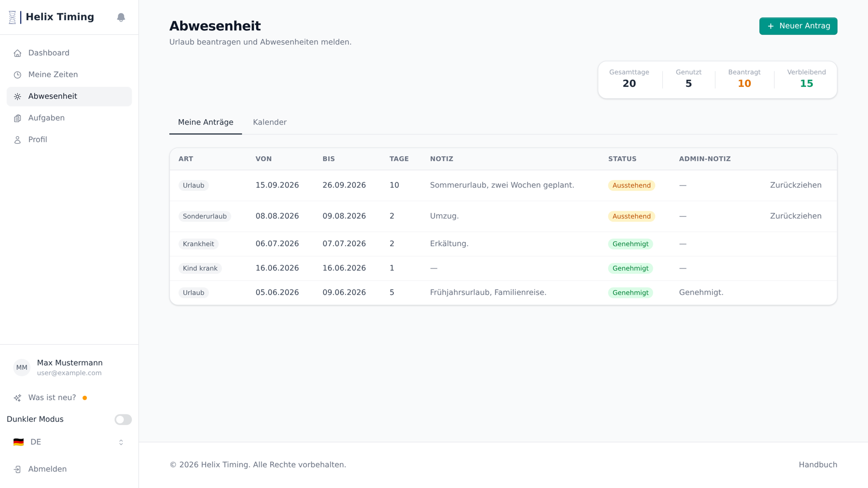The image size is (868, 488).
Task: Click the user@example.com email text
Action: (69, 373)
